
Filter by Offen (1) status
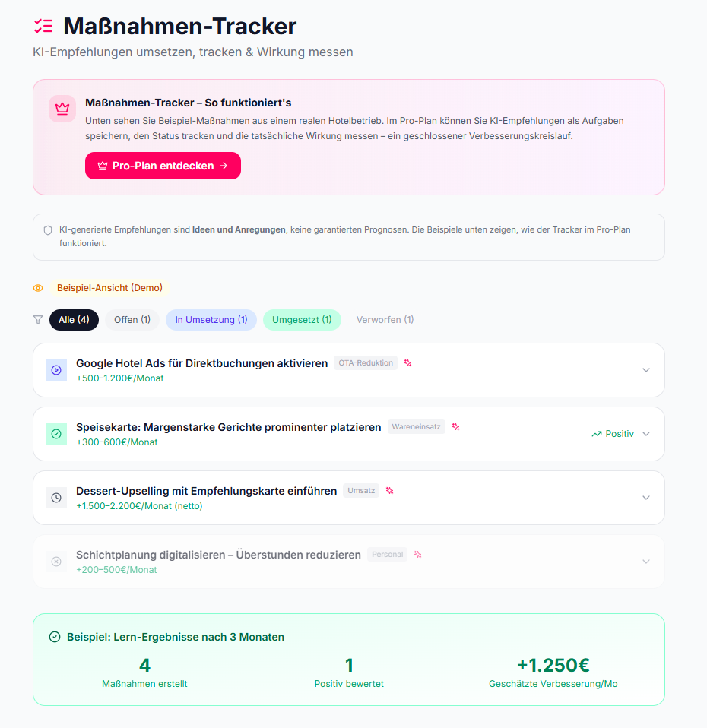(132, 320)
